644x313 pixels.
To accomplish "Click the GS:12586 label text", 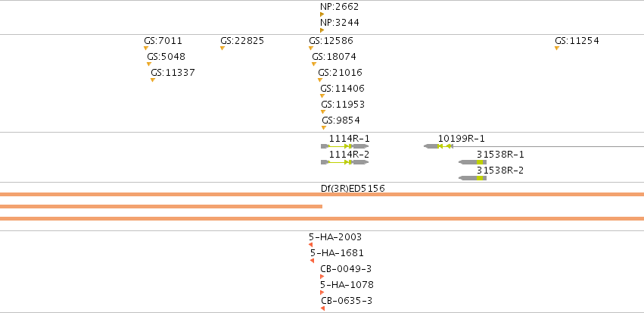I will tap(331, 41).
